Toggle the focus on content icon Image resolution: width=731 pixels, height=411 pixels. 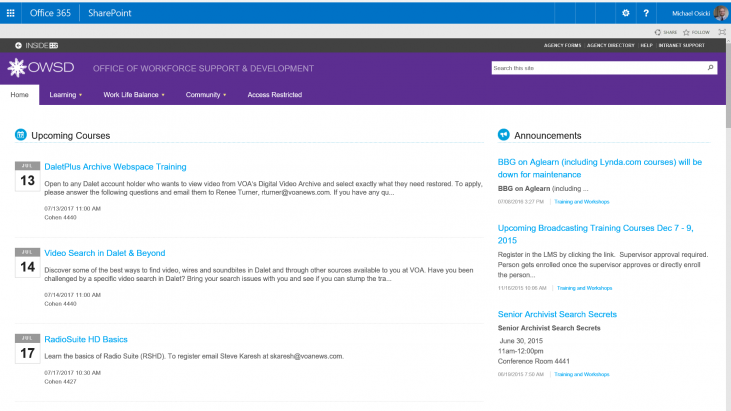pos(722,32)
